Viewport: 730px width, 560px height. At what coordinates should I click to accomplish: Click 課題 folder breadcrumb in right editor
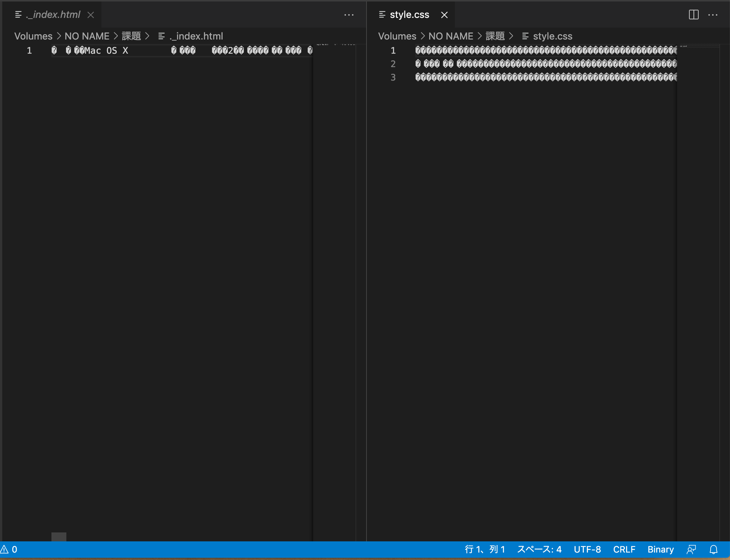coord(495,36)
